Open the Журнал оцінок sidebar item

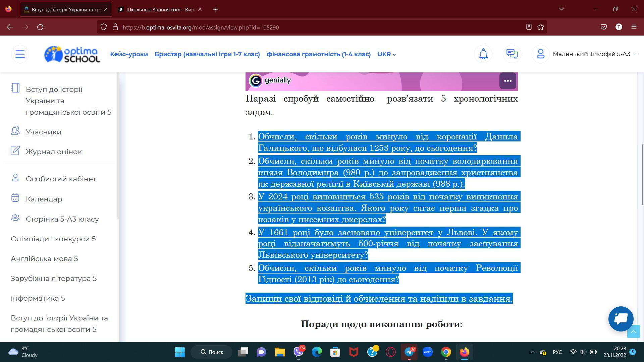point(54,152)
